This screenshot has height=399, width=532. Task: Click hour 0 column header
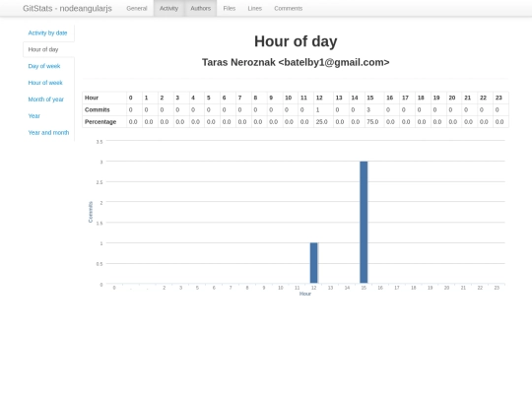click(x=134, y=98)
